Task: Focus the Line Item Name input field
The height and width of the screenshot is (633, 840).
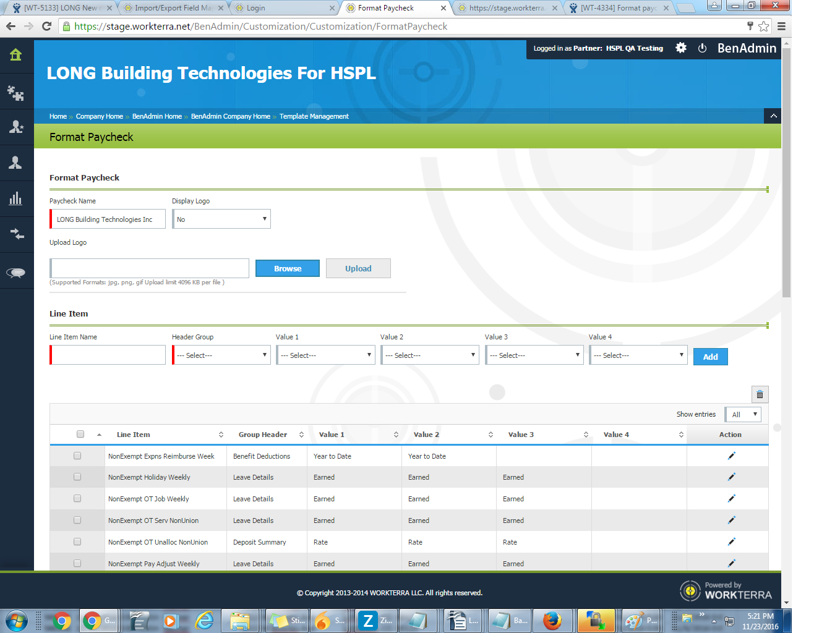Action: (x=108, y=355)
